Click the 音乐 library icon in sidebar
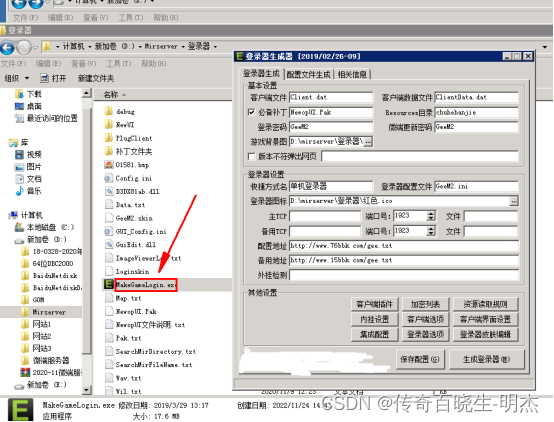This screenshot has width=554, height=422. (x=19, y=191)
